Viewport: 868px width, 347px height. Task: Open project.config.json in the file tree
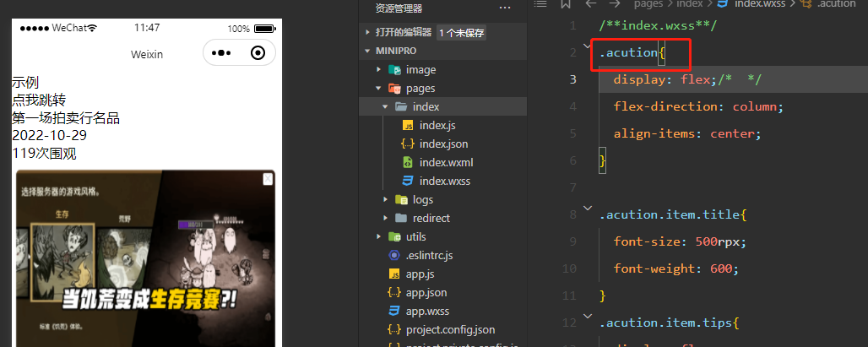(x=451, y=330)
